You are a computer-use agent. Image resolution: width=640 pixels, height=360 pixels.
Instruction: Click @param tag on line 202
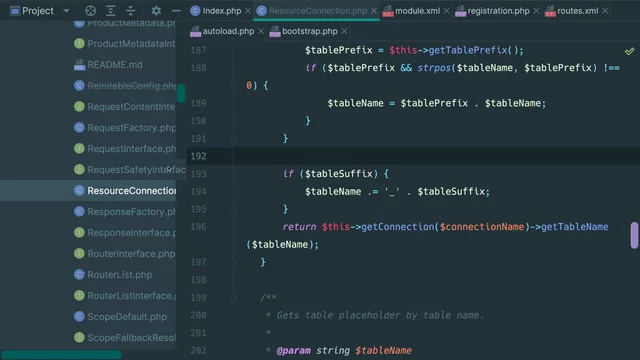[293, 351]
